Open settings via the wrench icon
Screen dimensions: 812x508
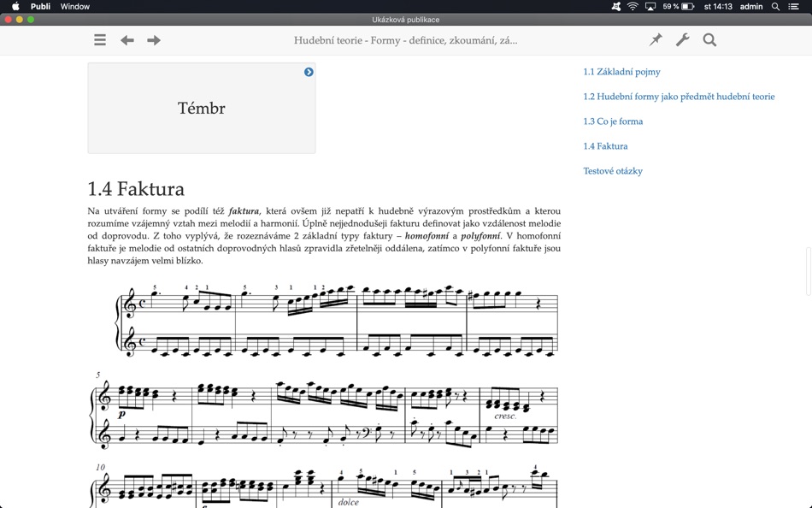pyautogui.click(x=683, y=40)
